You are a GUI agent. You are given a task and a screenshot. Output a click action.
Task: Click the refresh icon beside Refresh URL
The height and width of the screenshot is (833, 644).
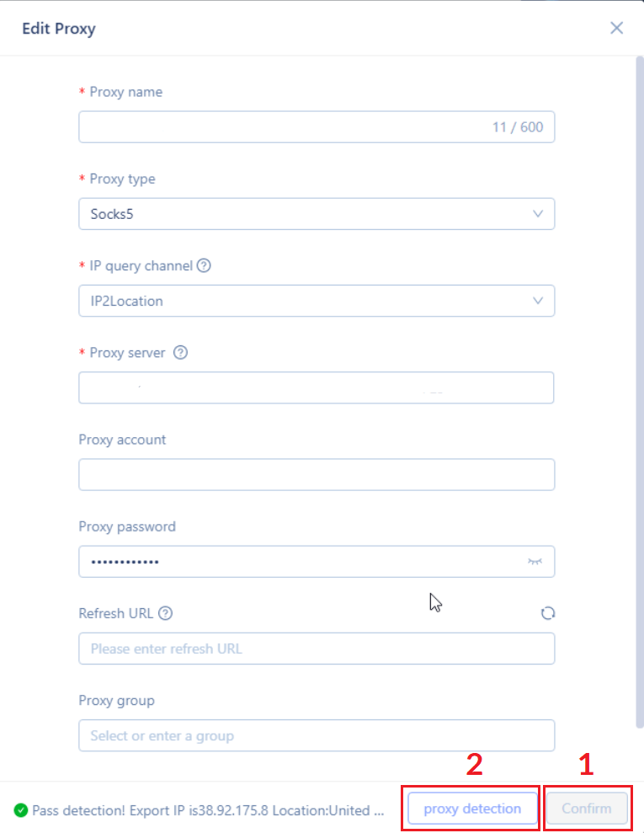tap(548, 613)
